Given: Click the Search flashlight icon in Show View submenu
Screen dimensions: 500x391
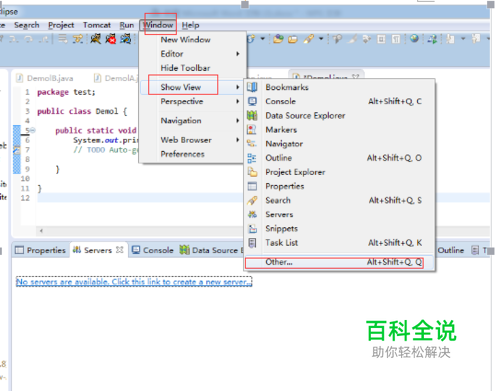Looking at the screenshot, I should pos(252,200).
